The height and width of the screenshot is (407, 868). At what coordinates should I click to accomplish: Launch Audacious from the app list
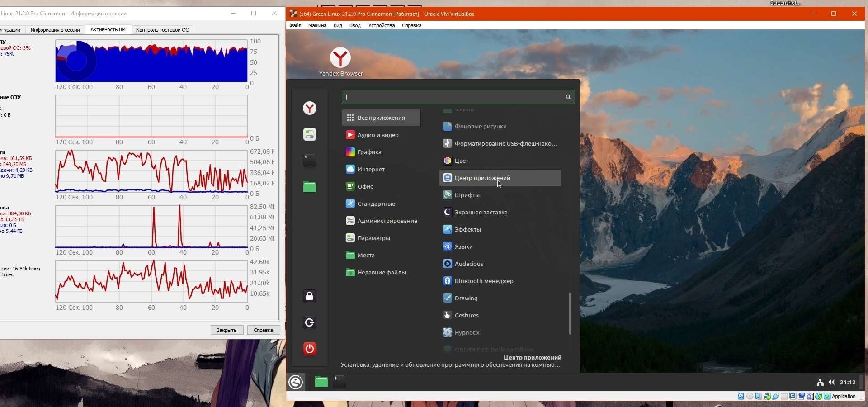click(x=500, y=264)
